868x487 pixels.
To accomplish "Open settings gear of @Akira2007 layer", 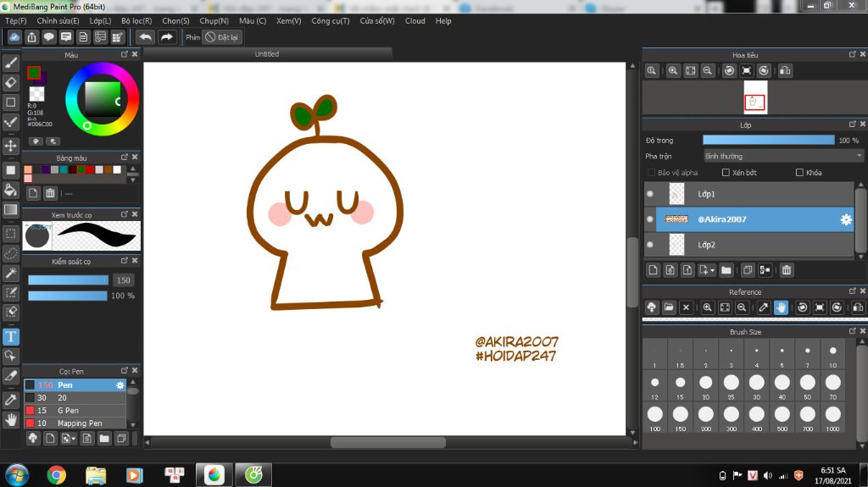I will click(x=846, y=219).
